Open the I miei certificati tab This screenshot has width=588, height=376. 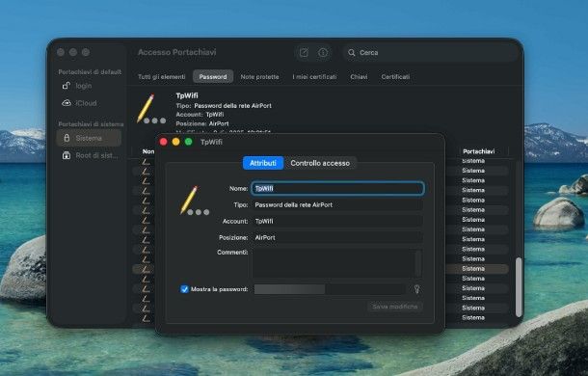point(314,76)
